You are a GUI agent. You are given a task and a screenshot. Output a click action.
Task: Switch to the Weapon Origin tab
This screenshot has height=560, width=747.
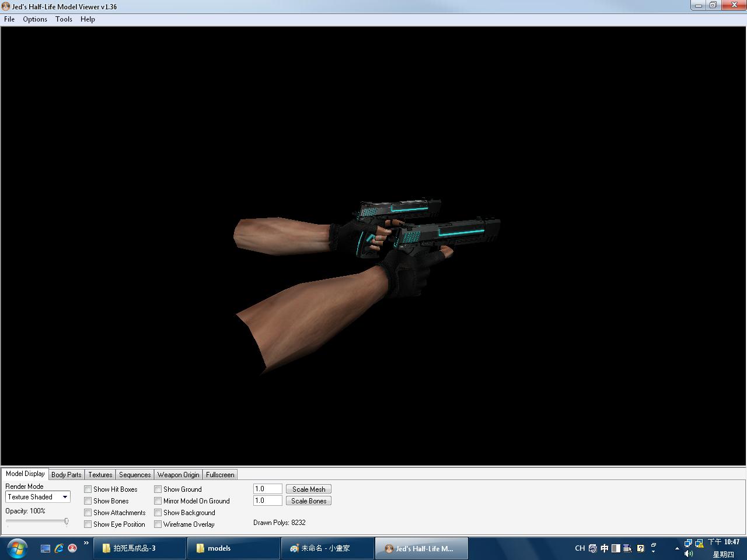pos(179,475)
